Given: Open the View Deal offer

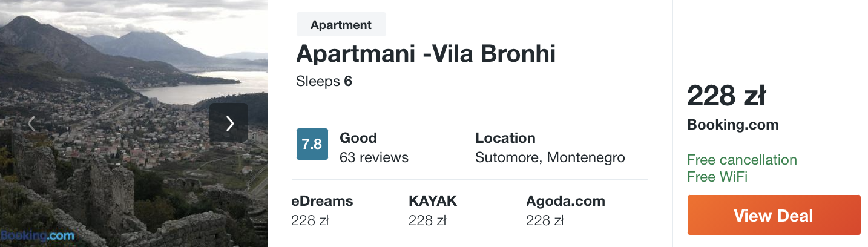Looking at the screenshot, I should point(774,215).
